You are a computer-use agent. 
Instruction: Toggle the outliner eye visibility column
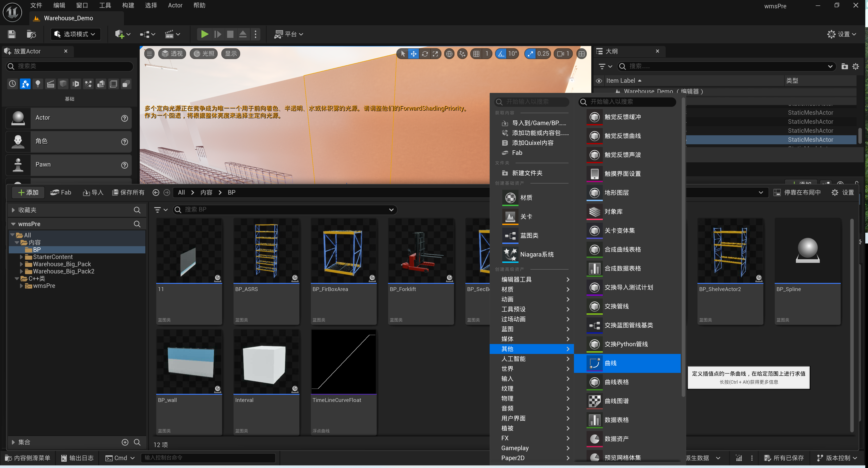coord(599,80)
